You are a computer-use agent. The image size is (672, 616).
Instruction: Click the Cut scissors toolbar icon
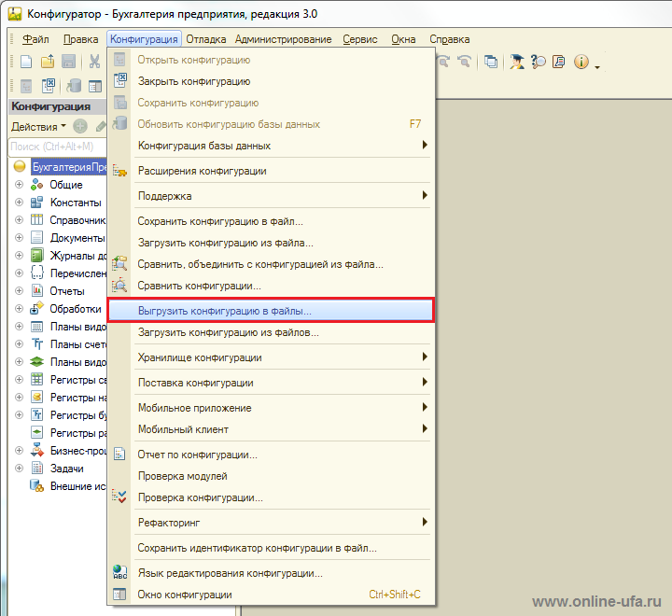click(94, 62)
